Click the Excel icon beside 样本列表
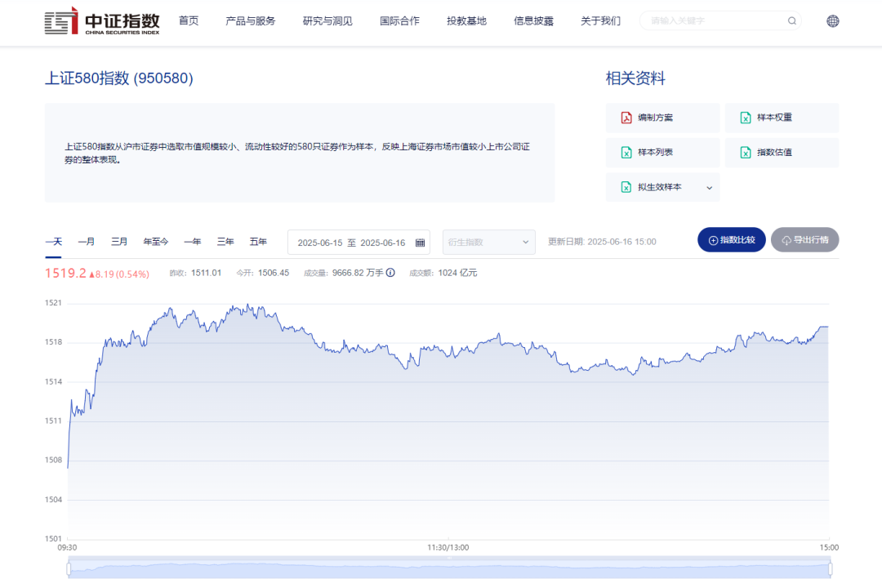The height and width of the screenshot is (588, 882). (x=626, y=153)
